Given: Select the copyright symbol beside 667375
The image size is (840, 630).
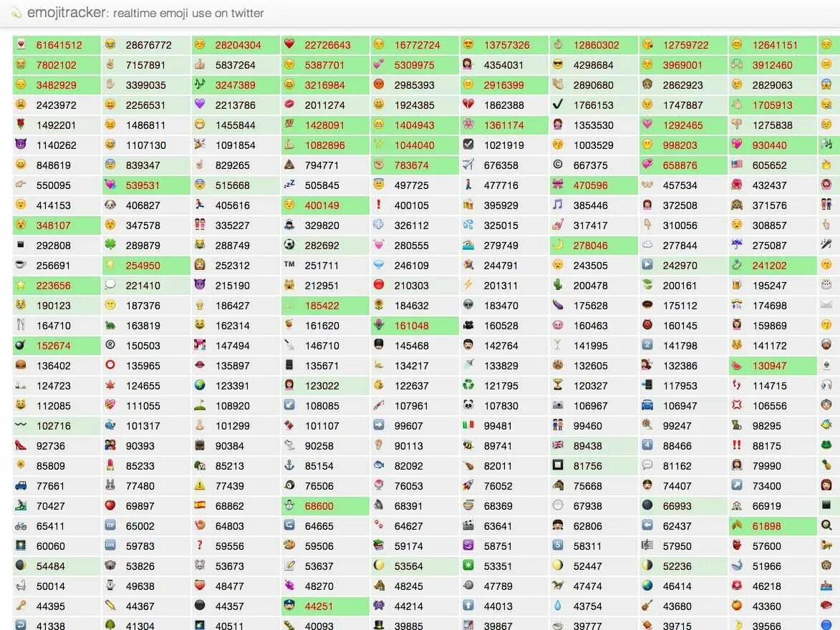Looking at the screenshot, I should [558, 165].
